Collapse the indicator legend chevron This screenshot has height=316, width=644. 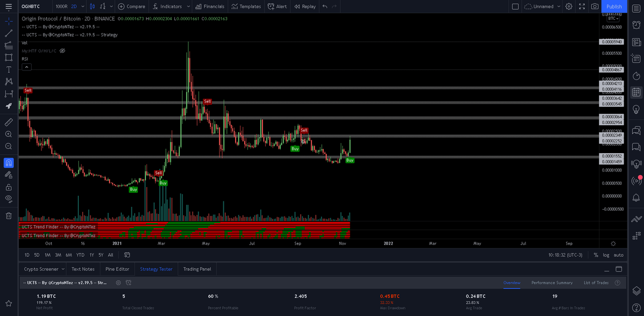(26, 67)
